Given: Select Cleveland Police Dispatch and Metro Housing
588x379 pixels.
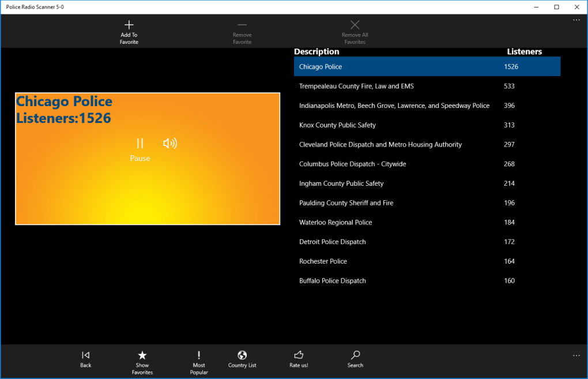Looking at the screenshot, I should pos(380,145).
